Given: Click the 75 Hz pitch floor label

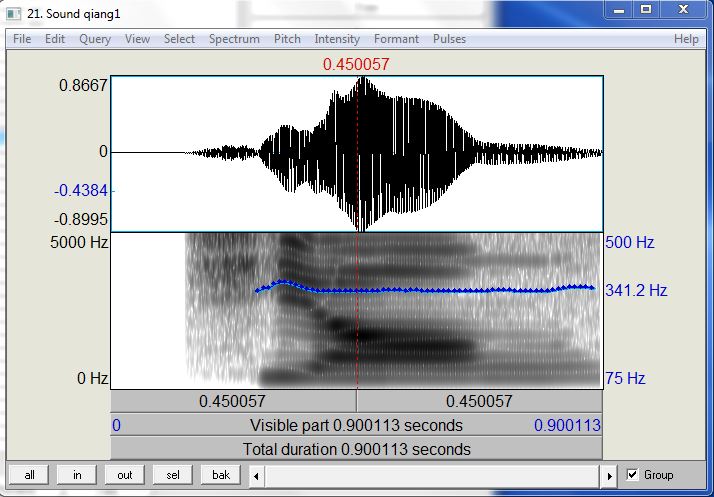Looking at the screenshot, I should [x=625, y=378].
